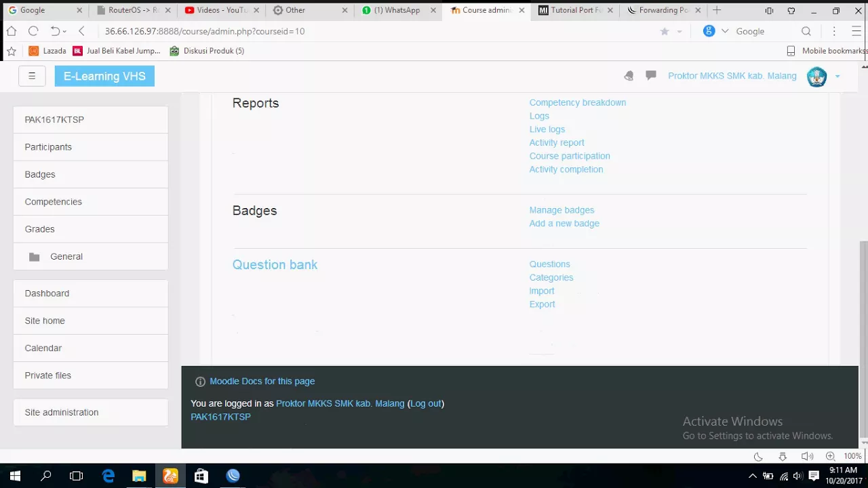Switch to the Google tab

click(45, 10)
